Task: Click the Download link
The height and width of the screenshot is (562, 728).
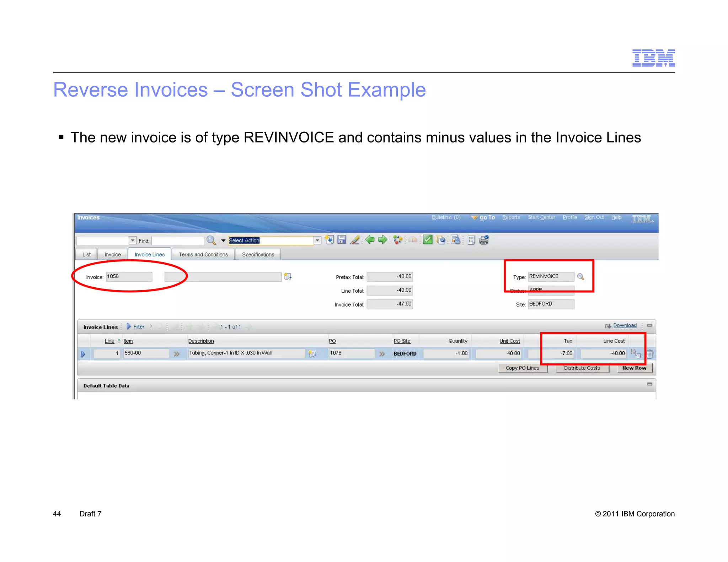Action: pyautogui.click(x=625, y=325)
